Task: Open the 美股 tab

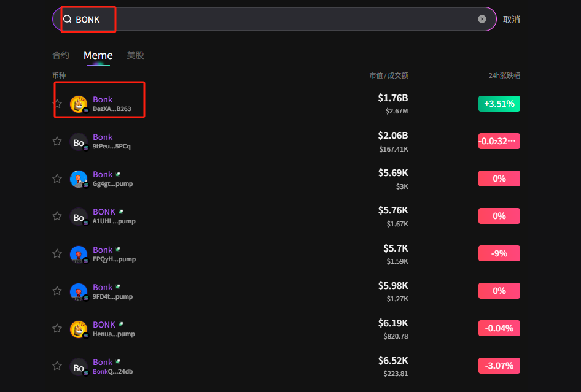Action: tap(135, 55)
